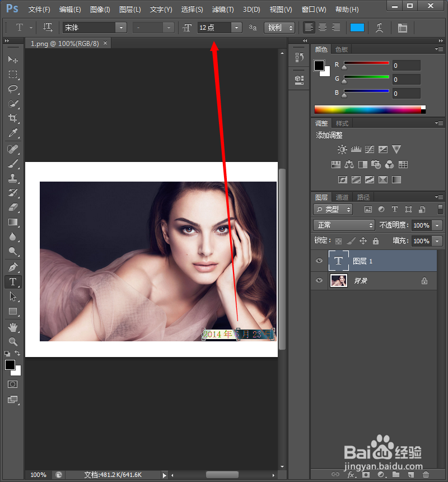448x482 pixels.
Task: Open the fill 填充 dropdown arrow
Action: click(x=437, y=241)
